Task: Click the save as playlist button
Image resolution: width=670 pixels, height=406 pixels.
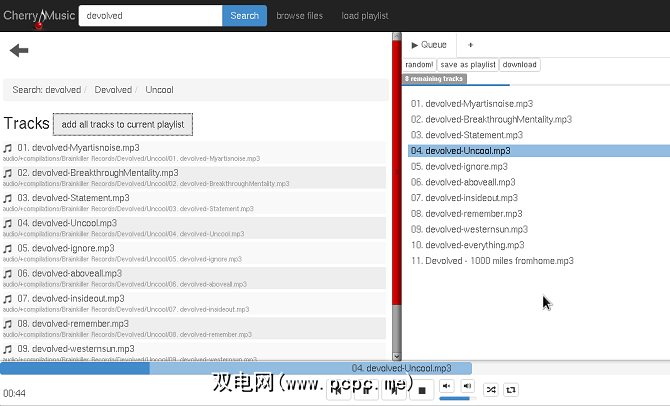Action: coord(468,65)
